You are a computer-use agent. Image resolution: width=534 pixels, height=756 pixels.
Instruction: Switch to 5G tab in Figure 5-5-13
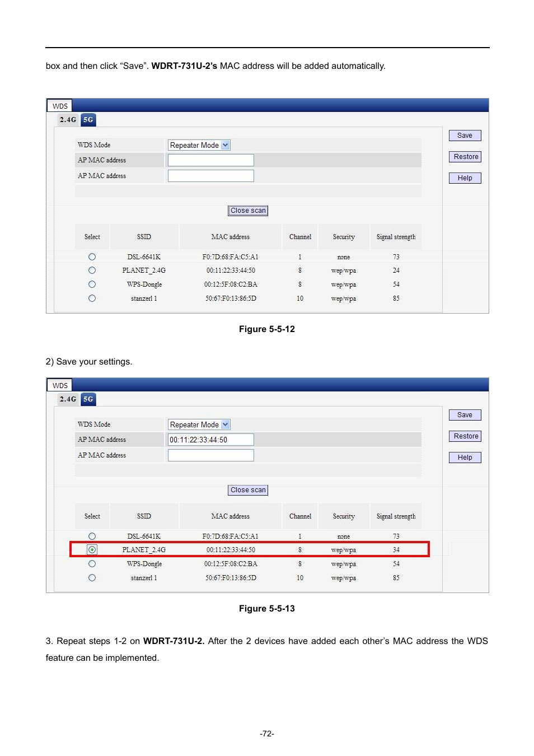[88, 399]
